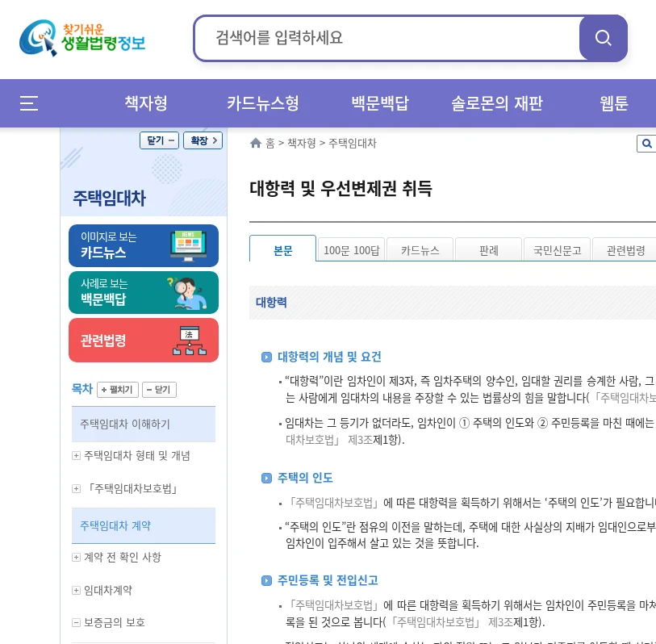Open 계약 전 확인 사항 link
This screenshot has height=644, width=656.
(122, 558)
